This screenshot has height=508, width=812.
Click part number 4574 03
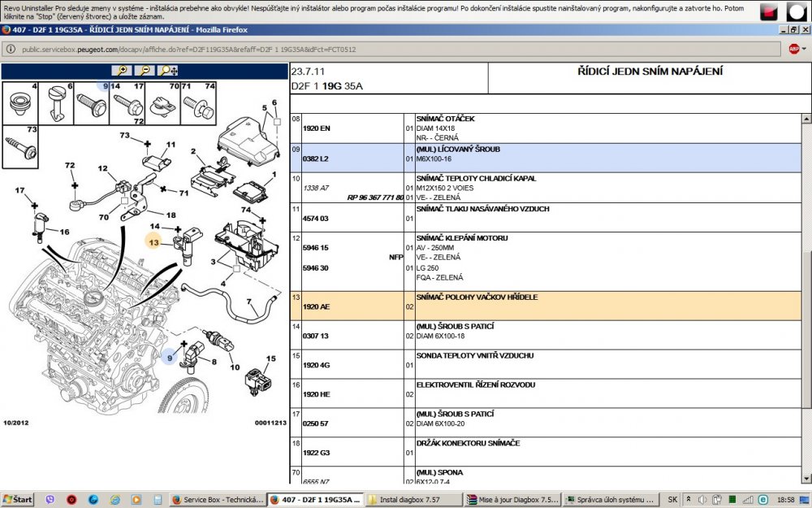point(315,219)
